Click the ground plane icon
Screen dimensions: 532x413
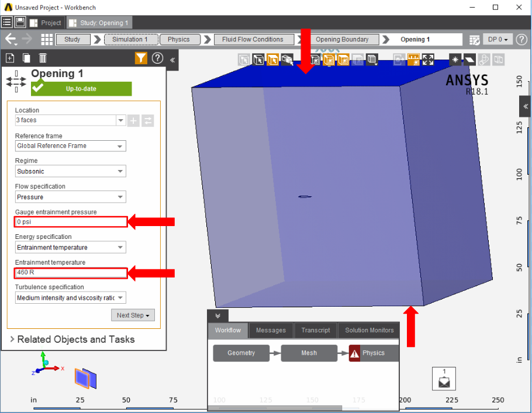tap(469, 60)
